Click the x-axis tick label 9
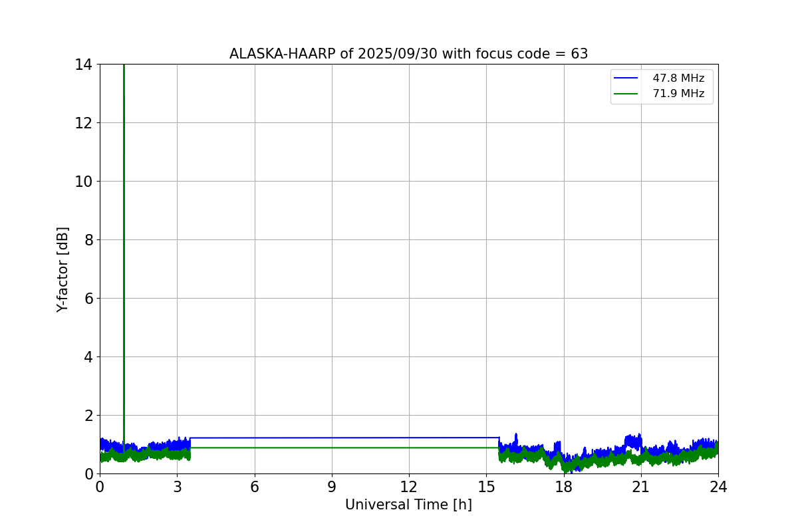The image size is (798, 532). click(332, 487)
